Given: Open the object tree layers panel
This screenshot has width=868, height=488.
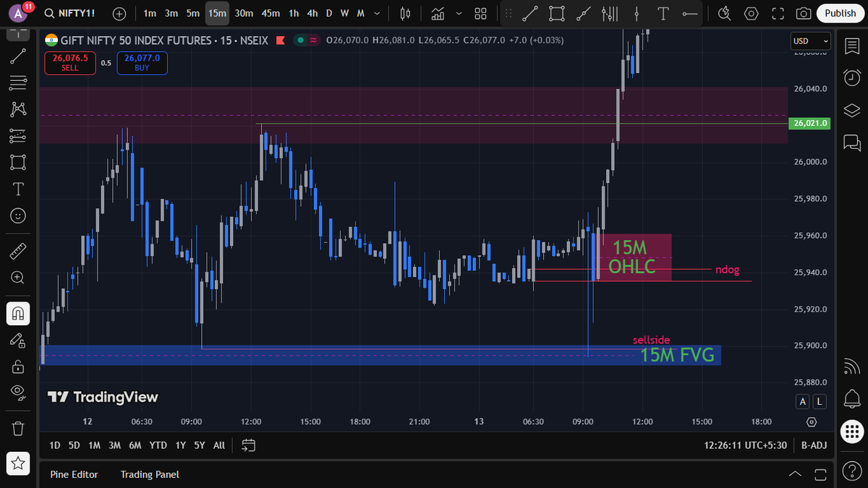Looking at the screenshot, I should click(852, 111).
